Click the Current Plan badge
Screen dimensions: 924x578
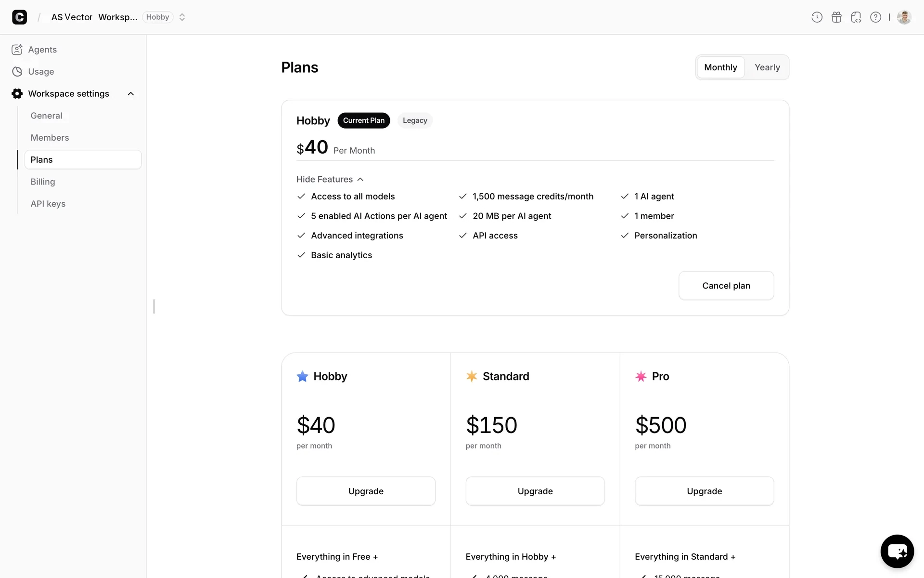coord(364,120)
